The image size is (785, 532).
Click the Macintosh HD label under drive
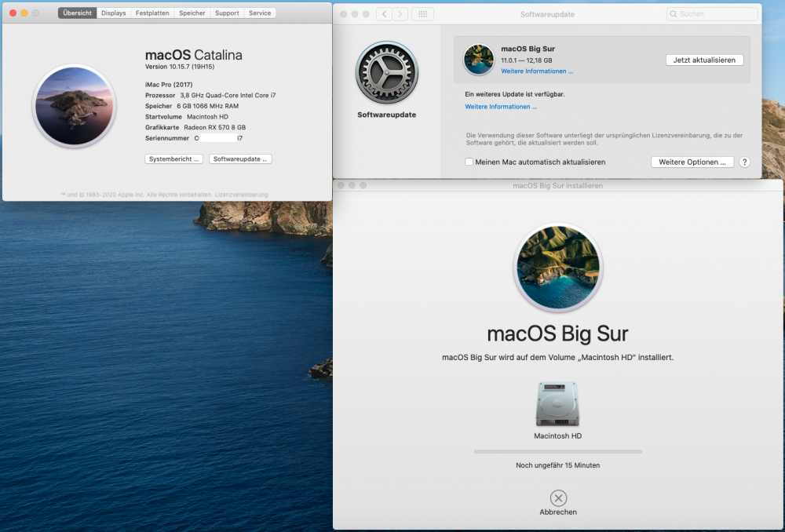(557, 436)
